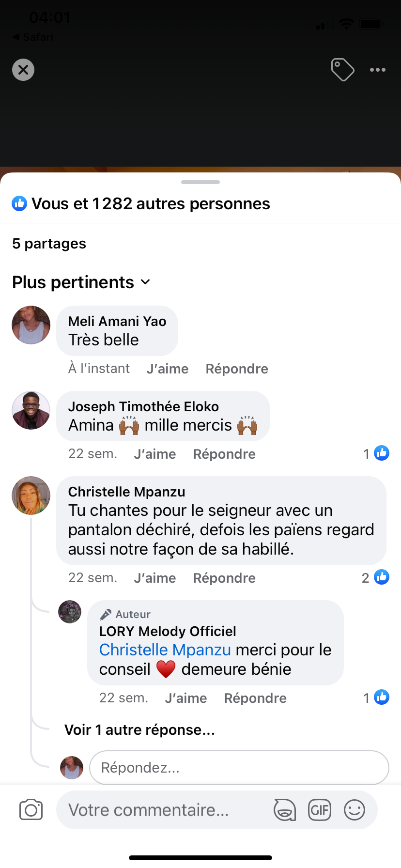View like count on Joseph Timothée Eloko's comment
Screen dimensions: 401x868
click(x=376, y=453)
